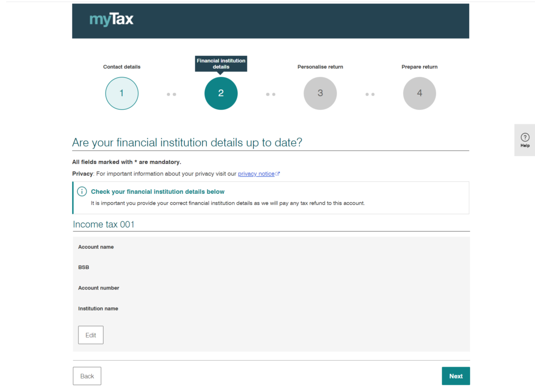Click the Institution name field label
Screen dimensions: 535x392
coord(98,308)
